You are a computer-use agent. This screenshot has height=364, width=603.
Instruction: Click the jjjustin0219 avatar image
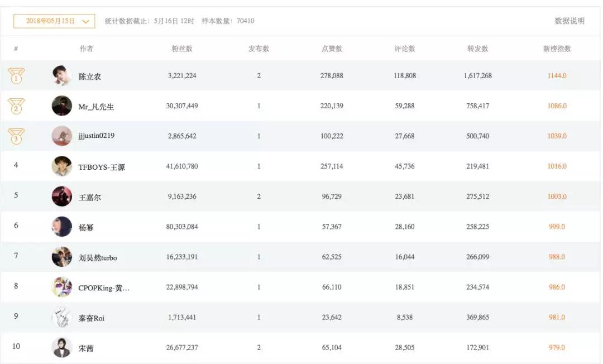[x=61, y=136]
